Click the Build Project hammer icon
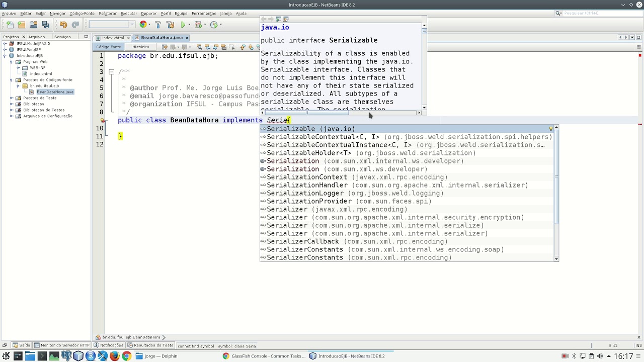Image resolution: width=644 pixels, height=362 pixels. [x=158, y=25]
